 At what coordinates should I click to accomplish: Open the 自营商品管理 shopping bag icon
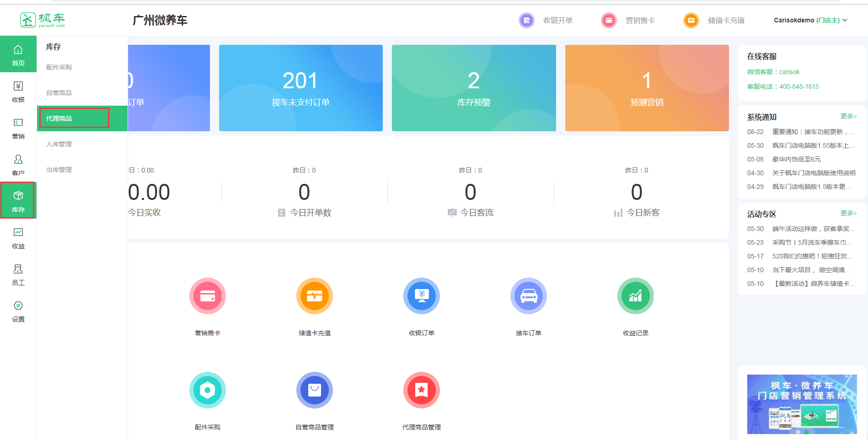click(x=314, y=391)
